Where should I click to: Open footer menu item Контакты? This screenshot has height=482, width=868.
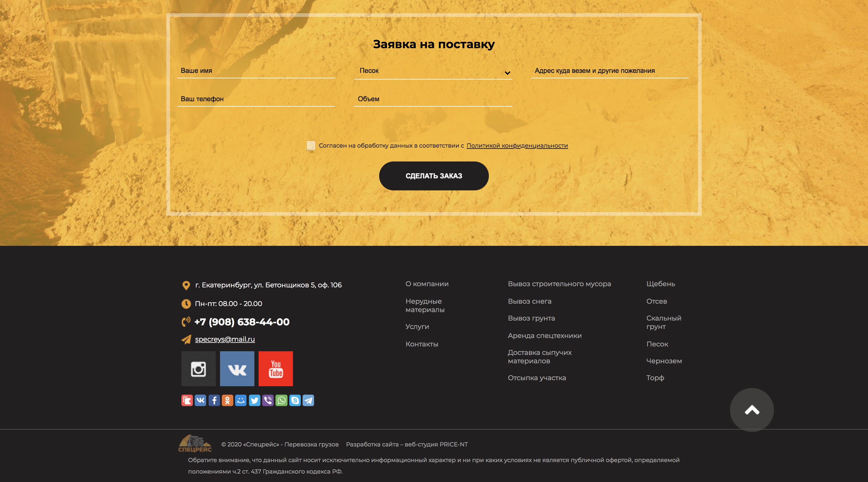coord(422,344)
